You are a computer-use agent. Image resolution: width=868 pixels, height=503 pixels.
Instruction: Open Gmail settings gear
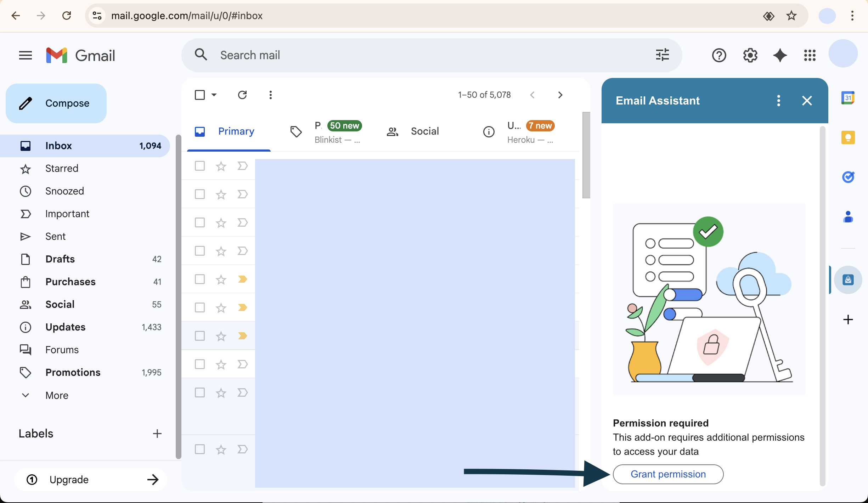click(x=750, y=55)
